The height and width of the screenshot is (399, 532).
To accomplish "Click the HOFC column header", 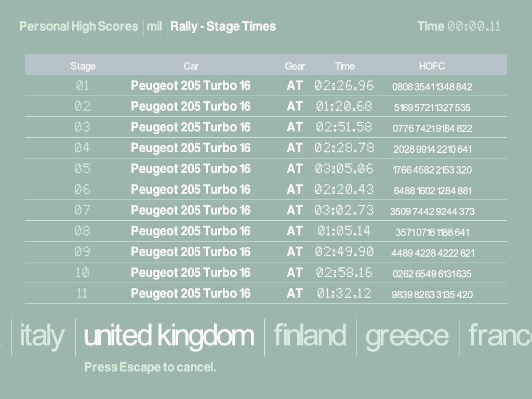I will pyautogui.click(x=432, y=66).
